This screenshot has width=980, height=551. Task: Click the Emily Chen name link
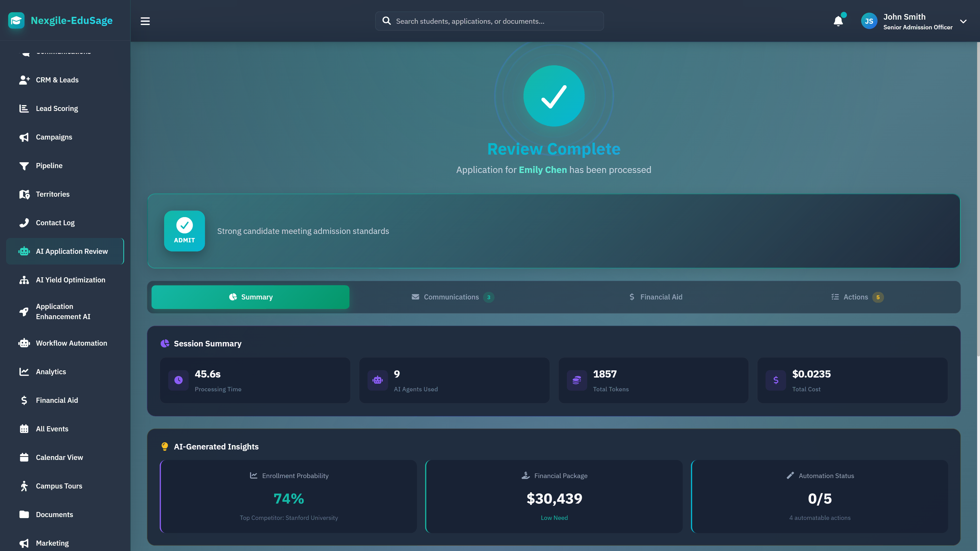coord(543,170)
